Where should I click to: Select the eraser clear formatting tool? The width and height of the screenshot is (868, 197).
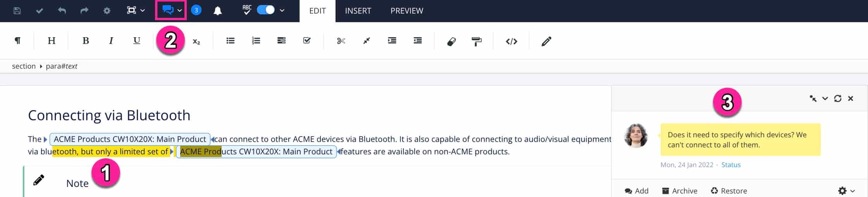[451, 41]
